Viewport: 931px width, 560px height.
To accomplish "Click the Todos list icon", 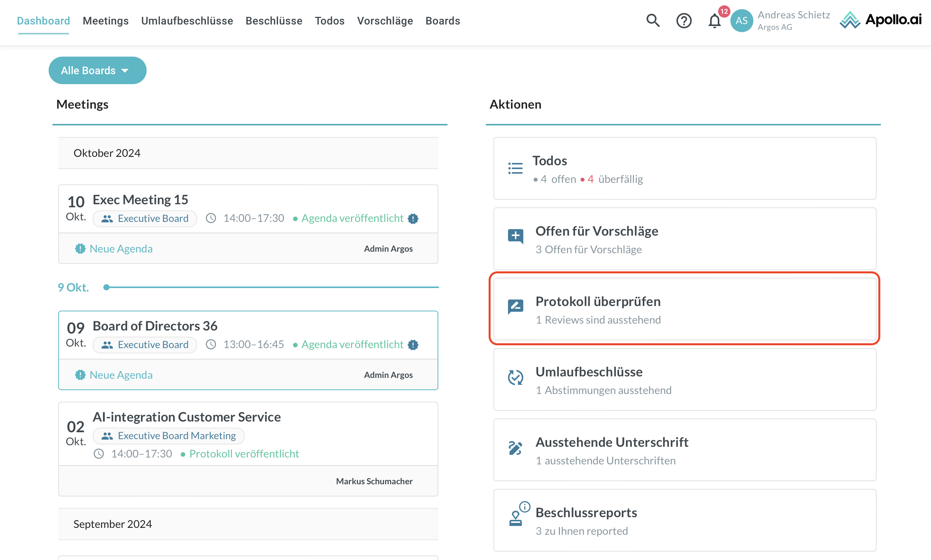I will click(x=515, y=168).
